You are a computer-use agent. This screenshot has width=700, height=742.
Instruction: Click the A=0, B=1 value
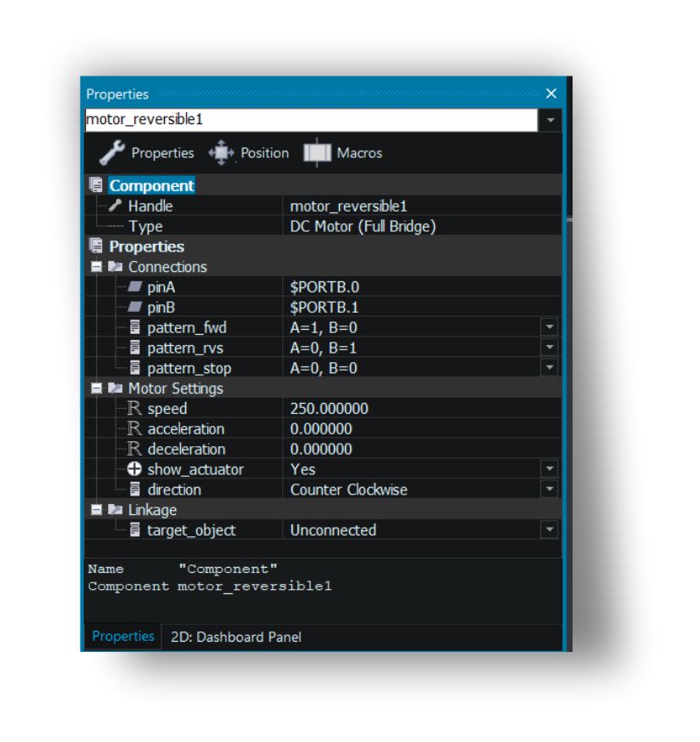pos(324,348)
